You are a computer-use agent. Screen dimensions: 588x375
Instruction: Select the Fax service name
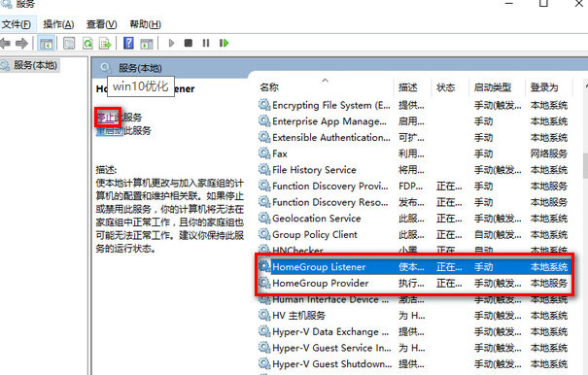(x=280, y=153)
